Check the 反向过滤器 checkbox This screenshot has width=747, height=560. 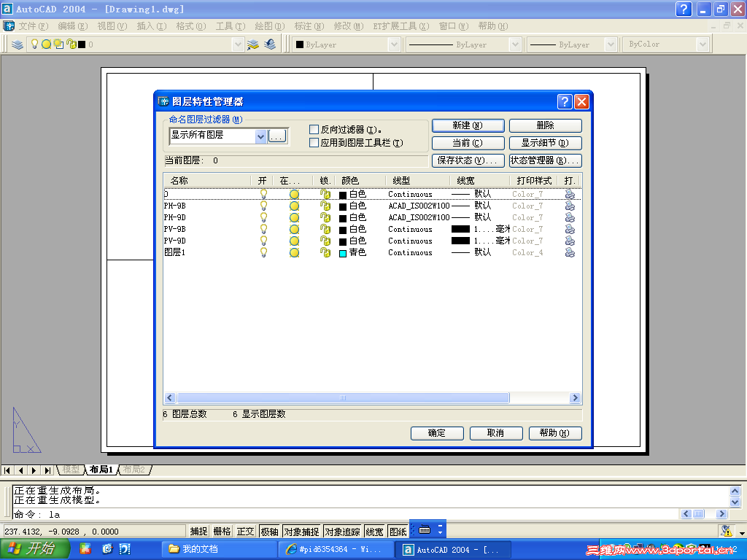[x=314, y=130]
